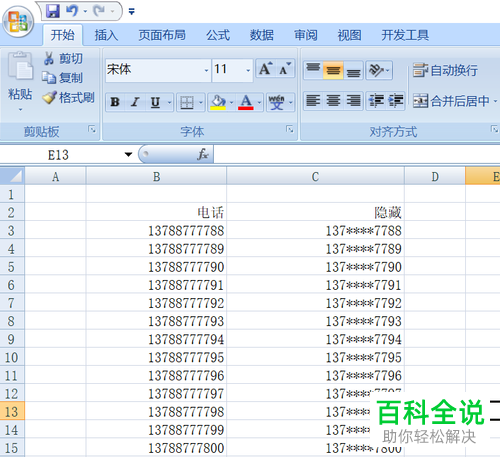Cut selection with 剪切
This screenshot has width=500, height=457.
(63, 58)
